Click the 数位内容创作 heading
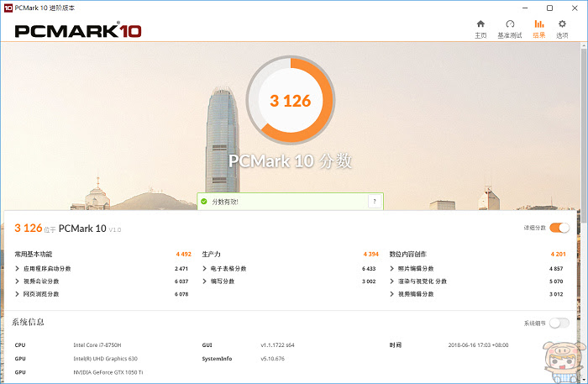The height and width of the screenshot is (384, 588). (x=407, y=255)
